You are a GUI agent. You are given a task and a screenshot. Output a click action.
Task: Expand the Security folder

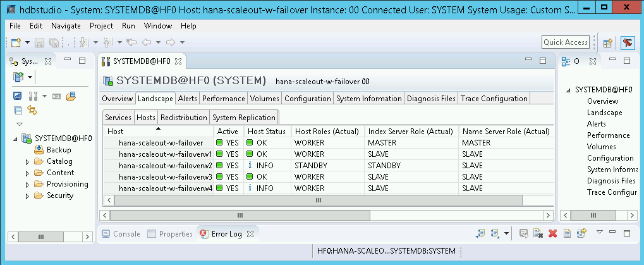pos(27,196)
